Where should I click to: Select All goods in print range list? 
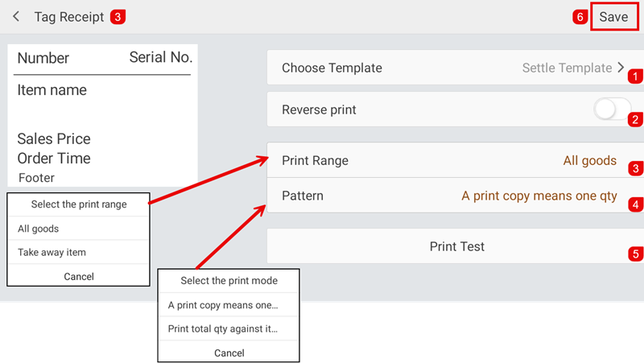click(78, 229)
